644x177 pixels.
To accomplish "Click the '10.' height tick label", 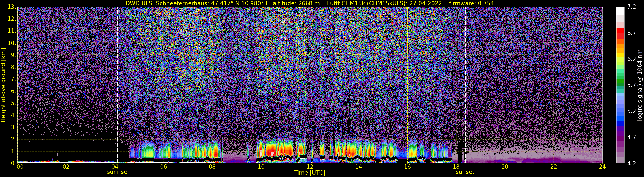I will point(12,43).
